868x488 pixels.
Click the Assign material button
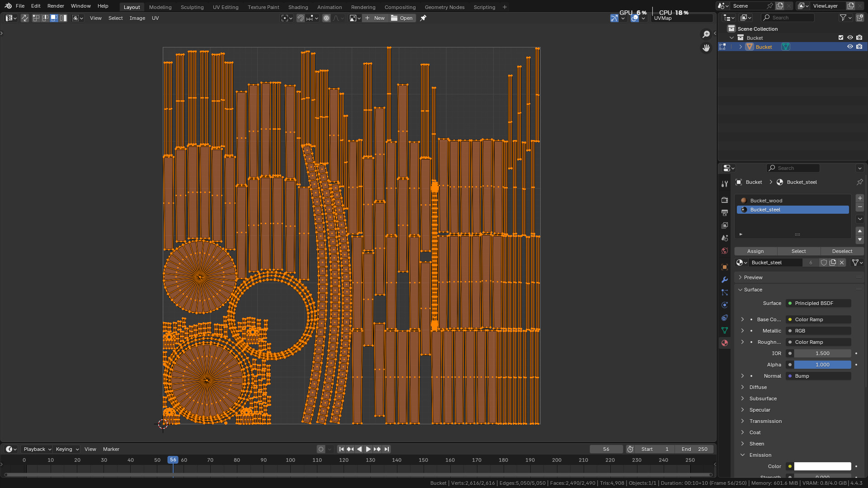[755, 251]
